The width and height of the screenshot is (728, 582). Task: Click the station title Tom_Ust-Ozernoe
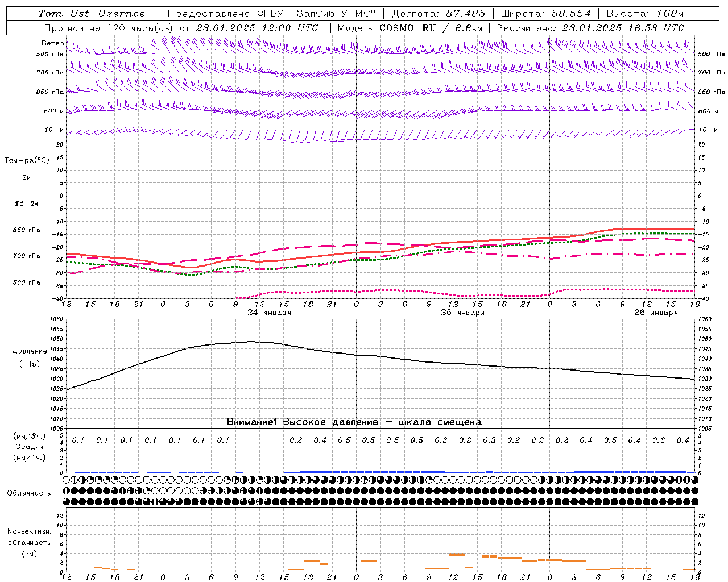[92, 14]
